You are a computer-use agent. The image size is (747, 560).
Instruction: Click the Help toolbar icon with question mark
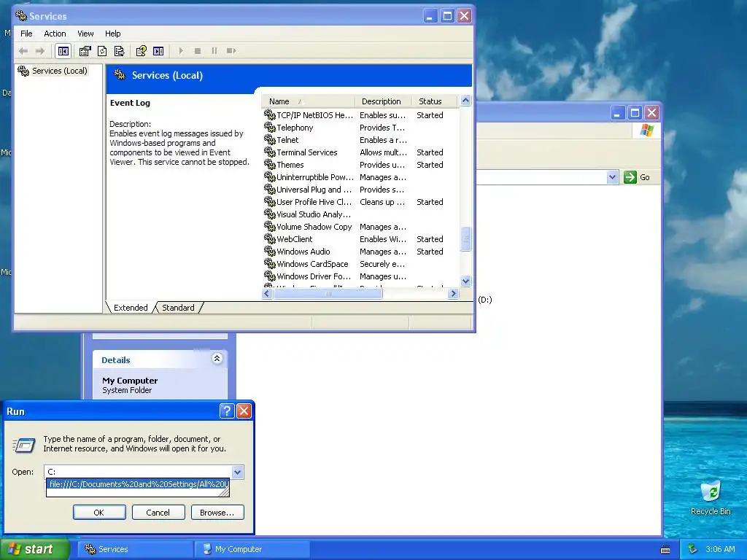(141, 51)
